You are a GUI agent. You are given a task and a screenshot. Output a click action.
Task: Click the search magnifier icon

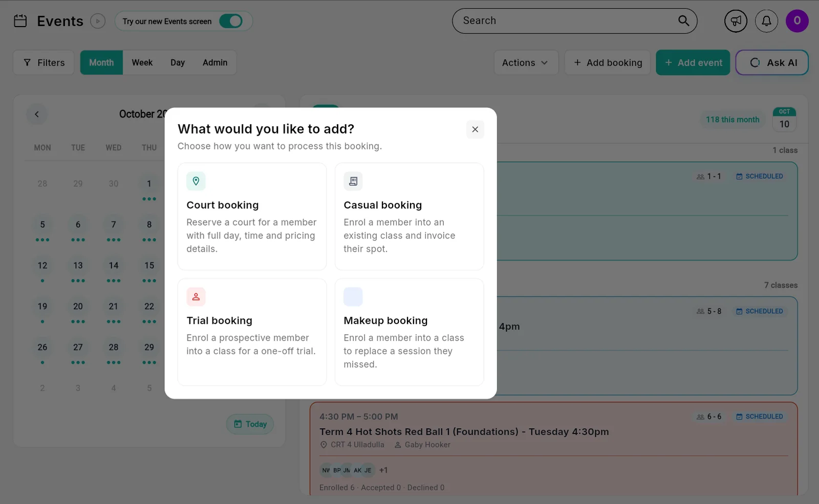[x=683, y=20]
